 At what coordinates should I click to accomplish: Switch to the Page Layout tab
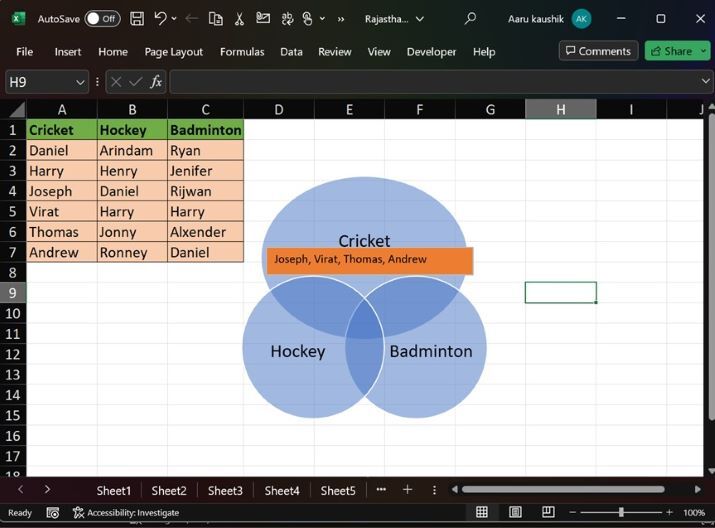[x=174, y=52]
